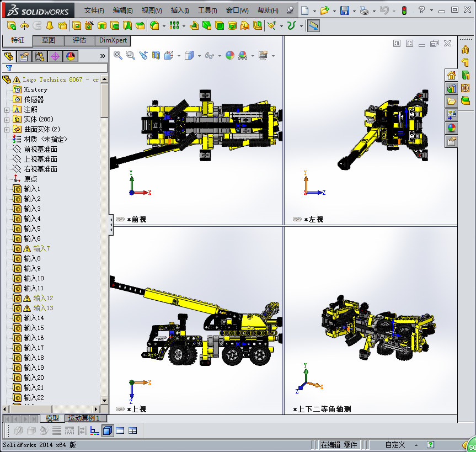
Task: Open the 编辑(E) menu
Action: coord(122,10)
